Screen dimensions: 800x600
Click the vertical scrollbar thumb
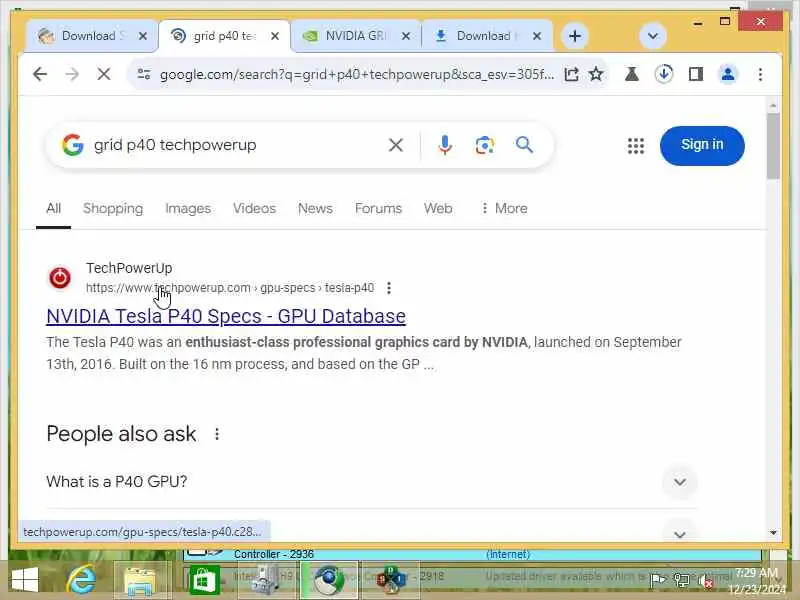(x=773, y=146)
